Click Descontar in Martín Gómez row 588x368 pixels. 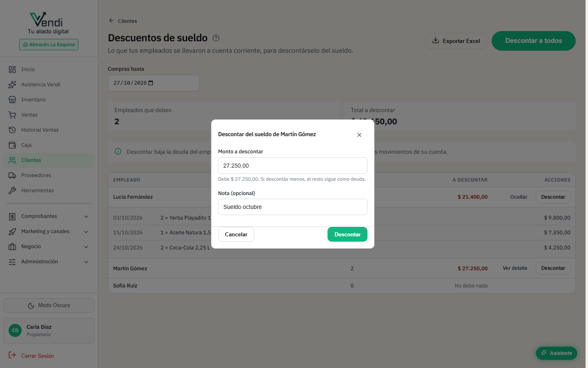(x=553, y=268)
